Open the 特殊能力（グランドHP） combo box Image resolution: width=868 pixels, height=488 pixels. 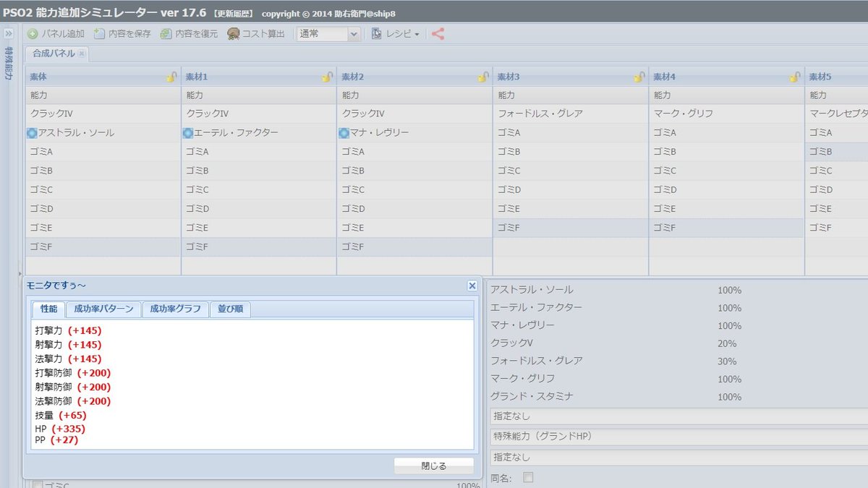point(678,437)
